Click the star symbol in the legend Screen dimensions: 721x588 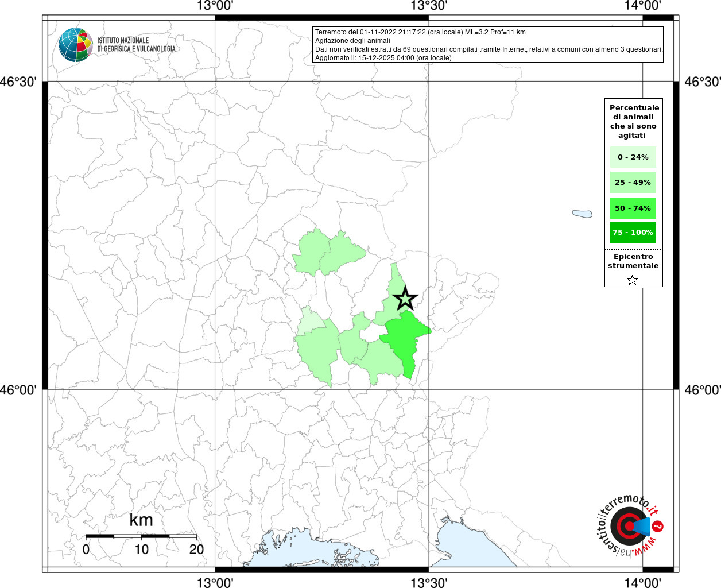point(633,280)
